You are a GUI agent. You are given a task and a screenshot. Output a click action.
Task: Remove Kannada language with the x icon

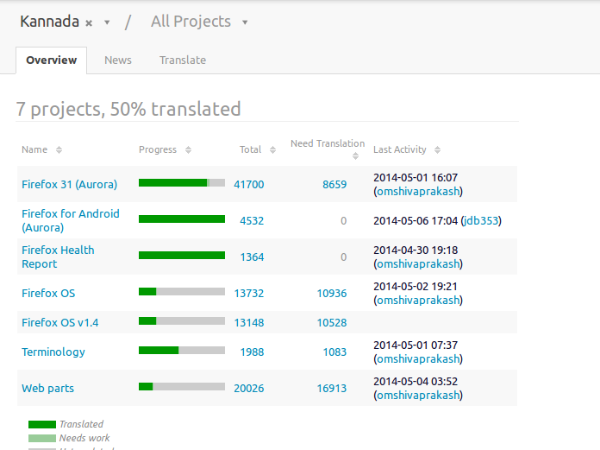tap(89, 22)
